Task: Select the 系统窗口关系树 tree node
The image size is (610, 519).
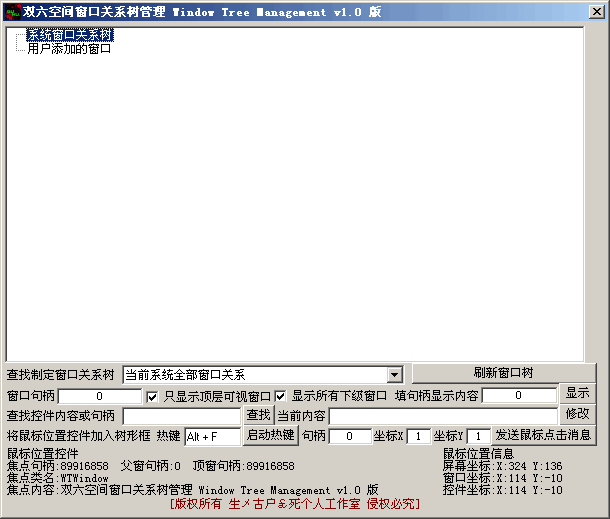Action: tap(70, 35)
